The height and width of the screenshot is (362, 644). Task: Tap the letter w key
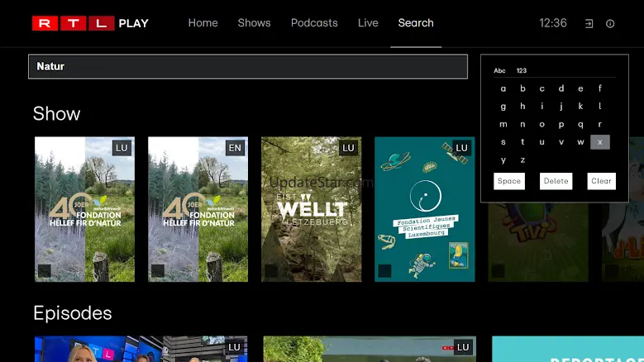580,142
